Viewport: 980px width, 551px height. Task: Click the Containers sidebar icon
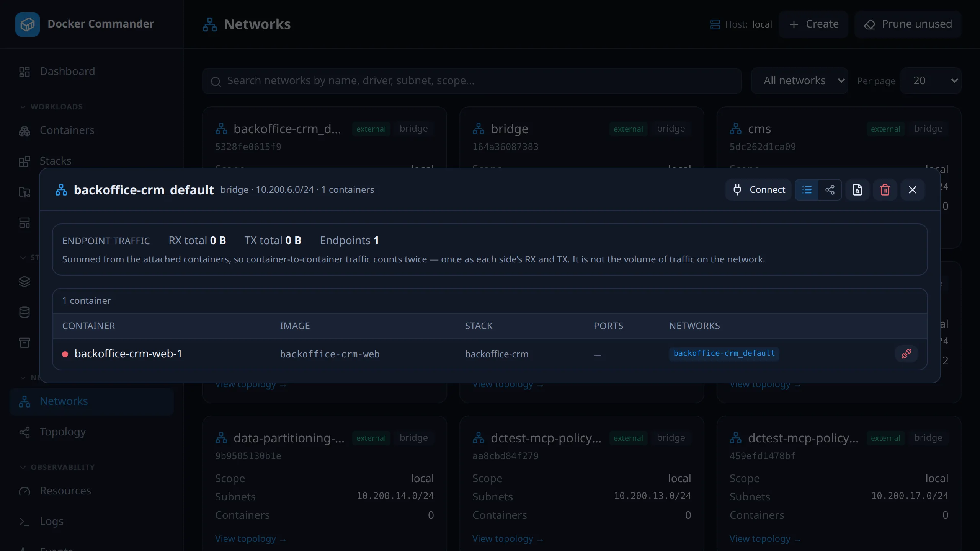tap(24, 131)
